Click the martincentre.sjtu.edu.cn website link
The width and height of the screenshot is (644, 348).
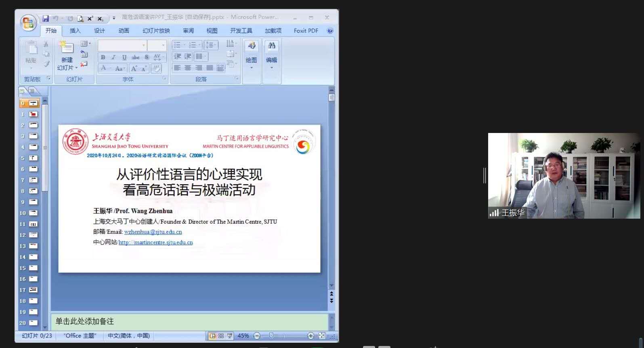click(156, 243)
